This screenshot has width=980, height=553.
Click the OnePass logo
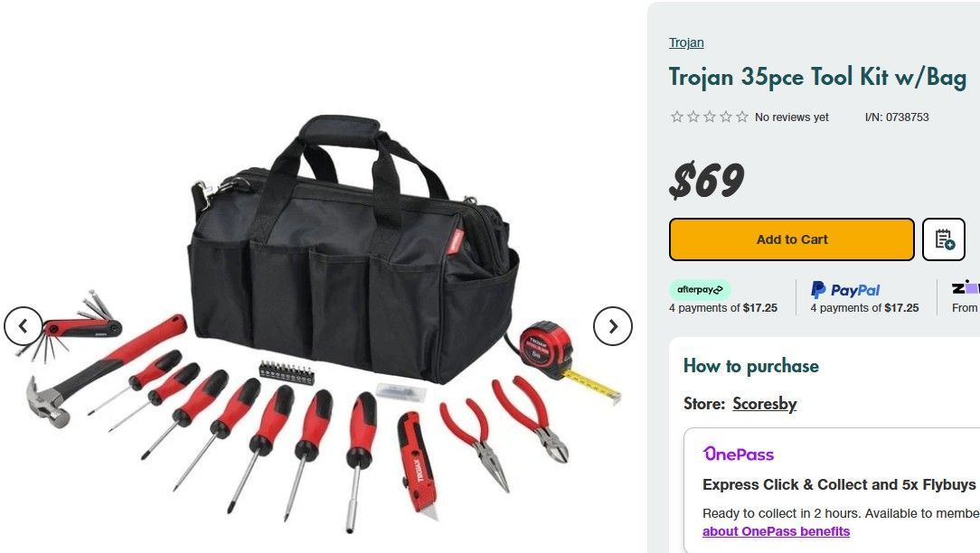coord(738,455)
